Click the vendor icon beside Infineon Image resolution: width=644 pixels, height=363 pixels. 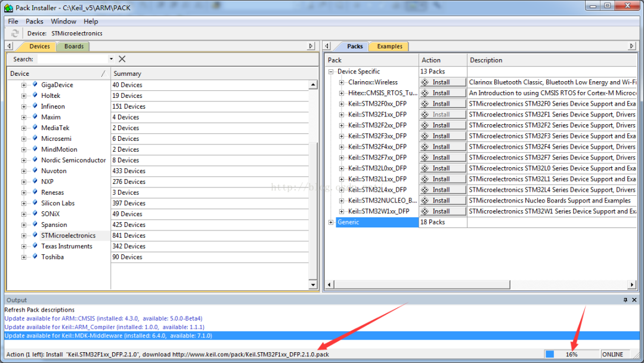pyautogui.click(x=35, y=106)
